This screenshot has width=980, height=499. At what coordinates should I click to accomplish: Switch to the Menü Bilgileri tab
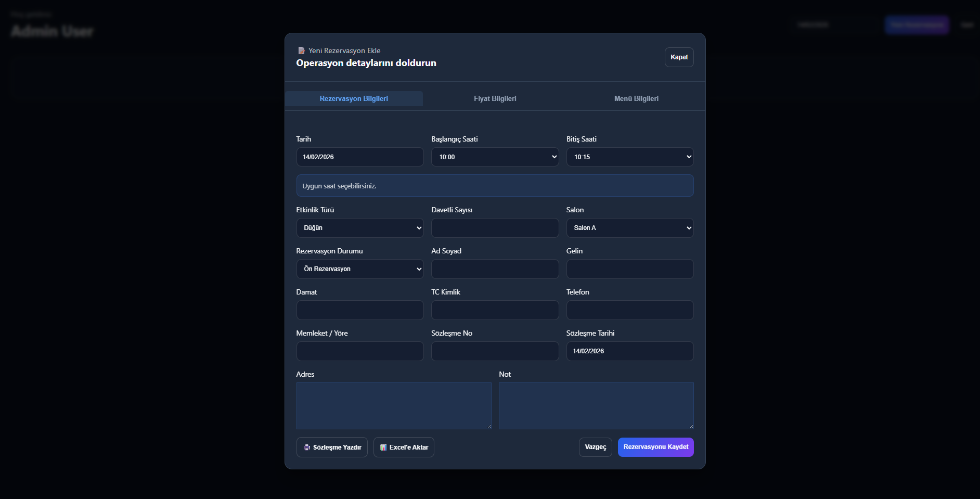coord(636,99)
